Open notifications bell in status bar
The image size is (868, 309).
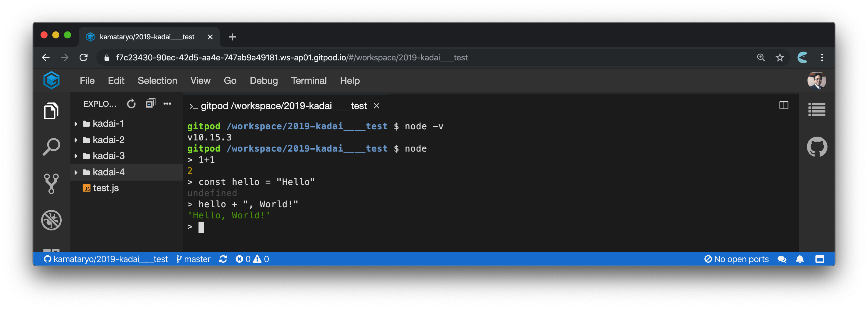tap(800, 259)
